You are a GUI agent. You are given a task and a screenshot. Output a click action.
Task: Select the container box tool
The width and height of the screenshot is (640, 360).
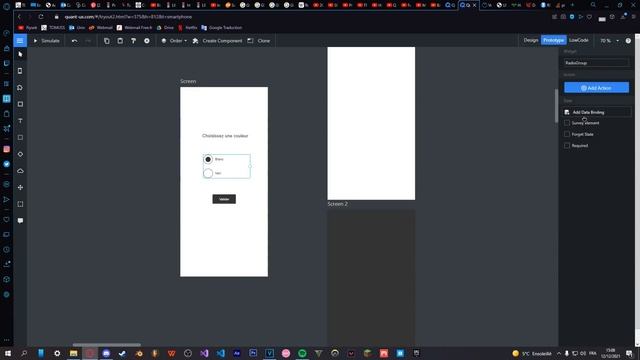tap(20, 104)
